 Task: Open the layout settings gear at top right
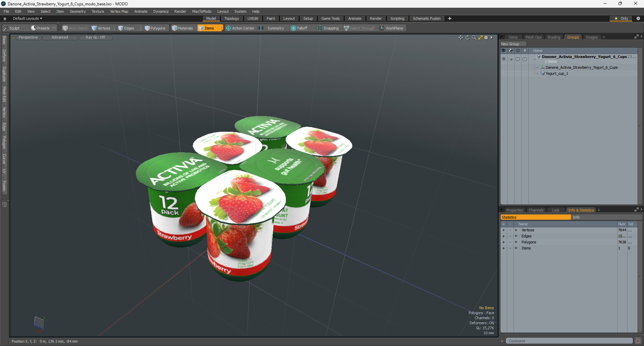click(x=638, y=18)
